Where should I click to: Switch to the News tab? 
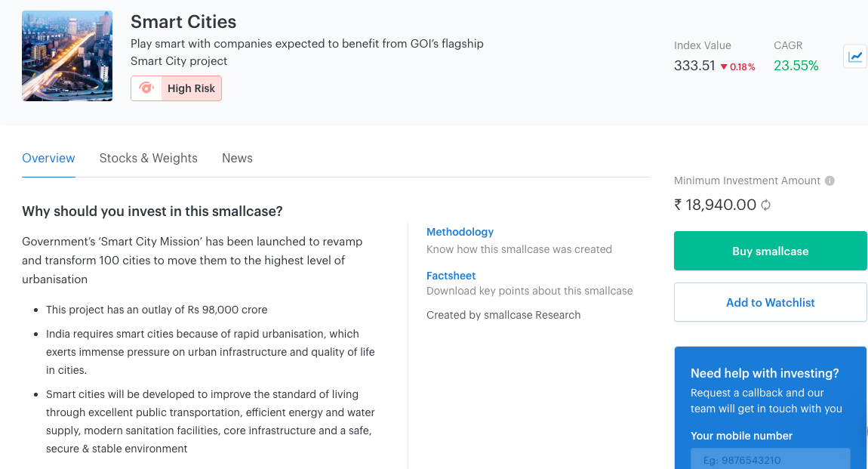237,159
